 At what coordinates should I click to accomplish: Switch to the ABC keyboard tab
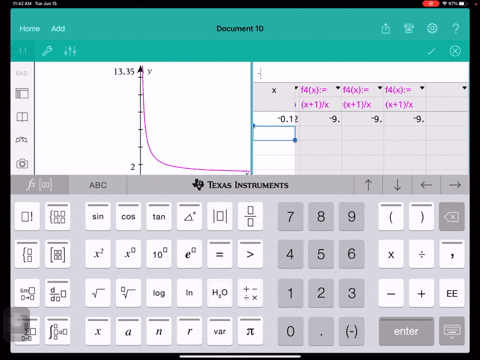[x=98, y=185]
